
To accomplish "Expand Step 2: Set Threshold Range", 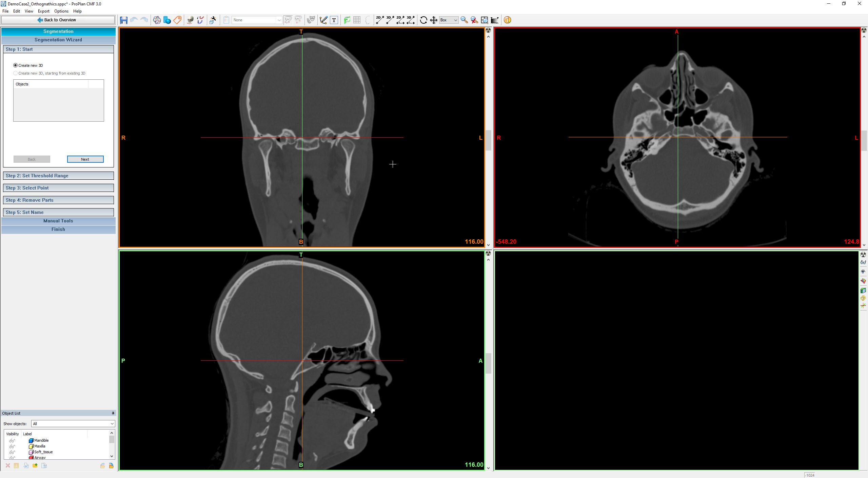I will (x=58, y=176).
